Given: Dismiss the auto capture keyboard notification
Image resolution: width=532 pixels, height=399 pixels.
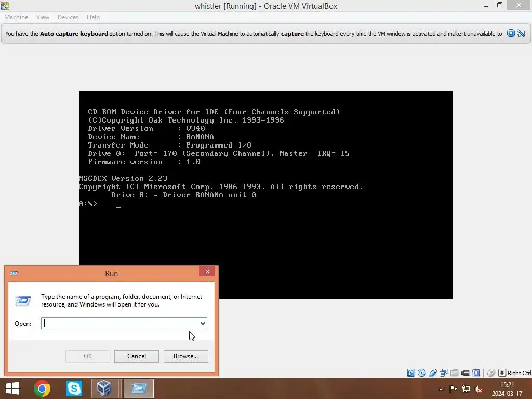Looking at the screenshot, I should click(x=511, y=33).
